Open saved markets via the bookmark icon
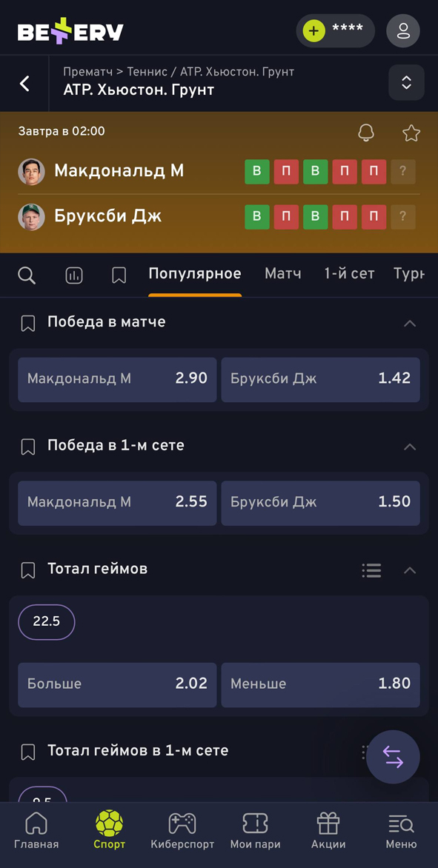The height and width of the screenshot is (868, 438). click(x=119, y=275)
